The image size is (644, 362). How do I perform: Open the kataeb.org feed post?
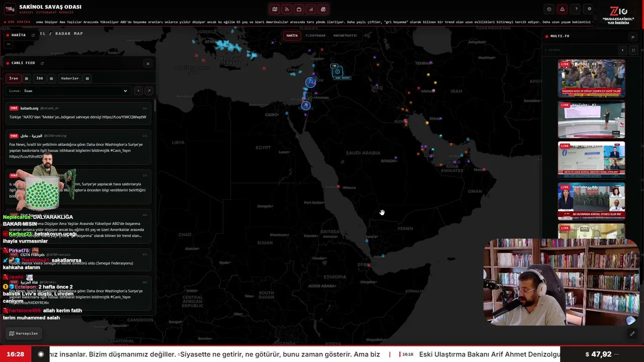point(78,113)
